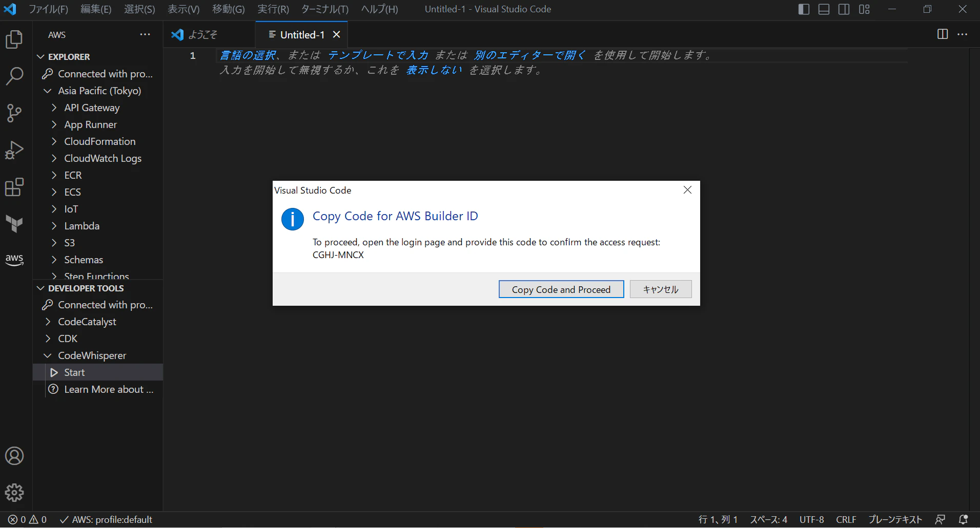
Task: Expand the ECR node
Action: (x=54, y=175)
